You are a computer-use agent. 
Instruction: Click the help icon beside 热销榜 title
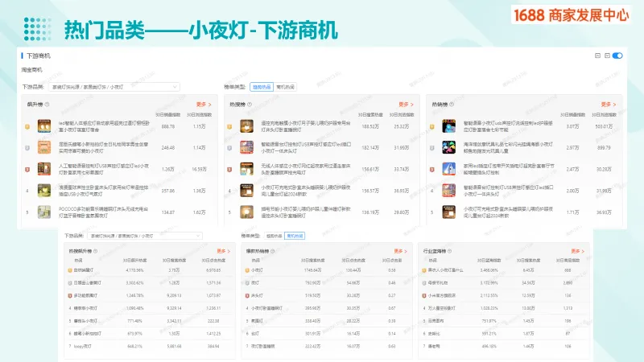click(451, 105)
